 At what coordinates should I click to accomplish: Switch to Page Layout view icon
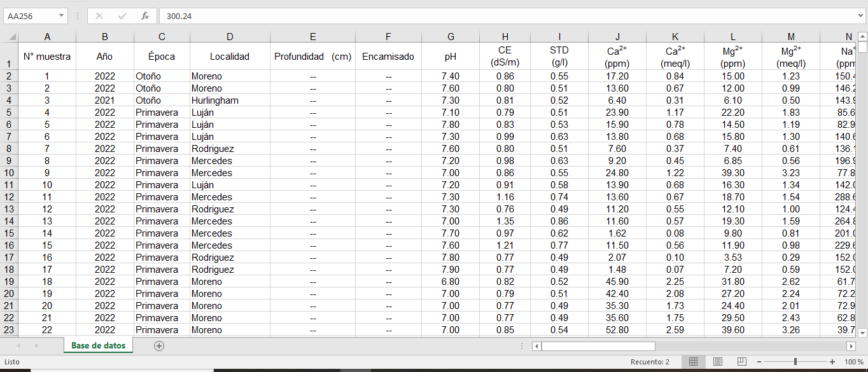pos(718,362)
